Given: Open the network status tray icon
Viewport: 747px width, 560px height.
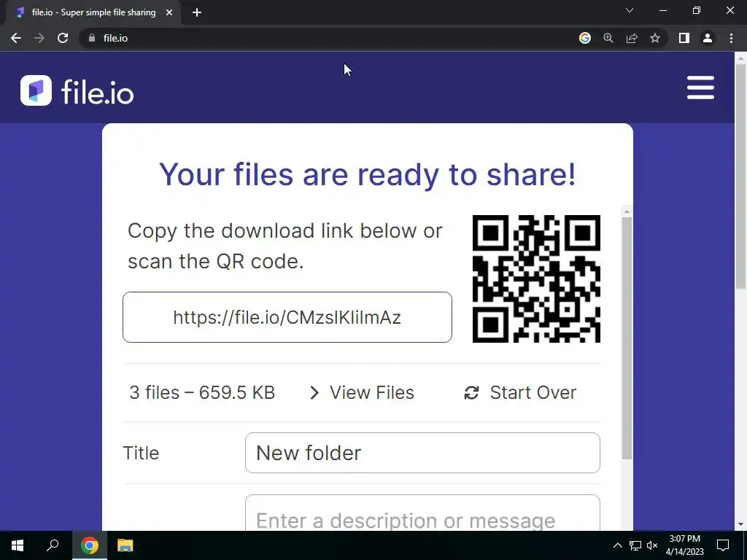Looking at the screenshot, I should 635,545.
